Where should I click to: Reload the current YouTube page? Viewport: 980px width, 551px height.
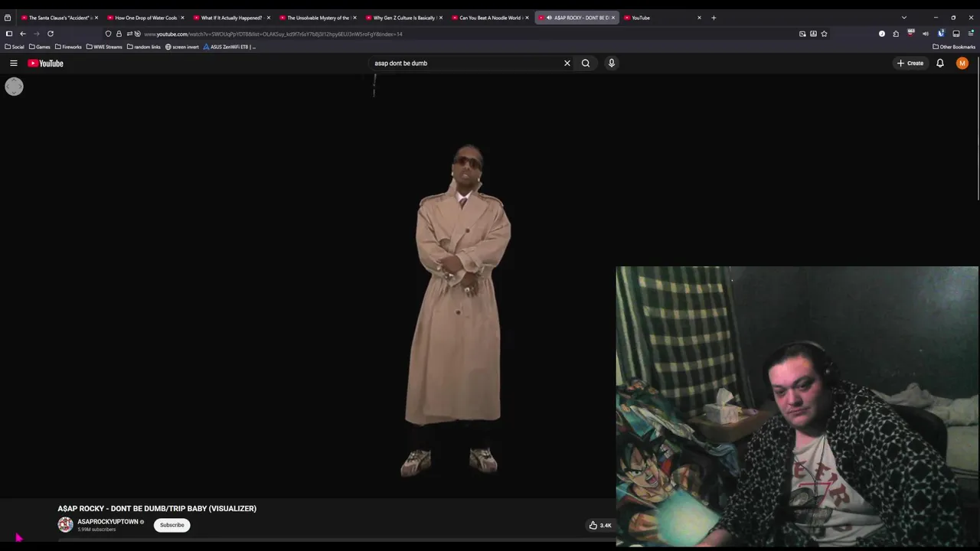51,34
